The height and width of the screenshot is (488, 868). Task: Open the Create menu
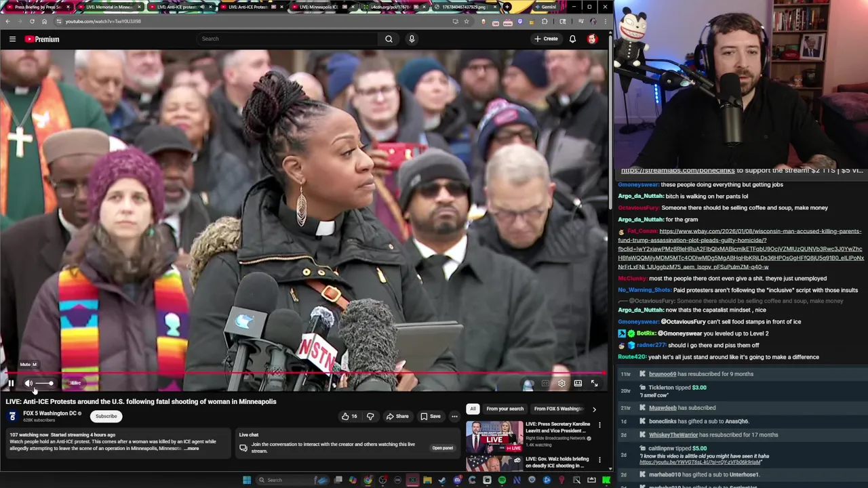pos(546,39)
